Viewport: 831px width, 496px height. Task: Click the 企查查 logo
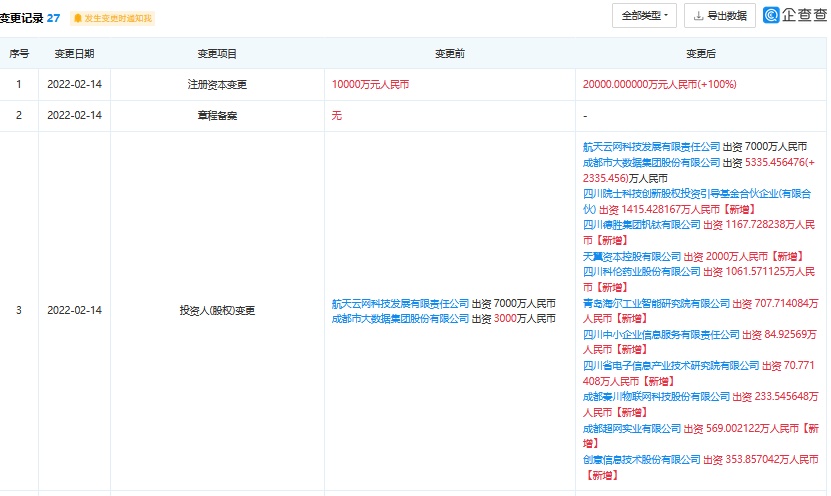pos(794,16)
